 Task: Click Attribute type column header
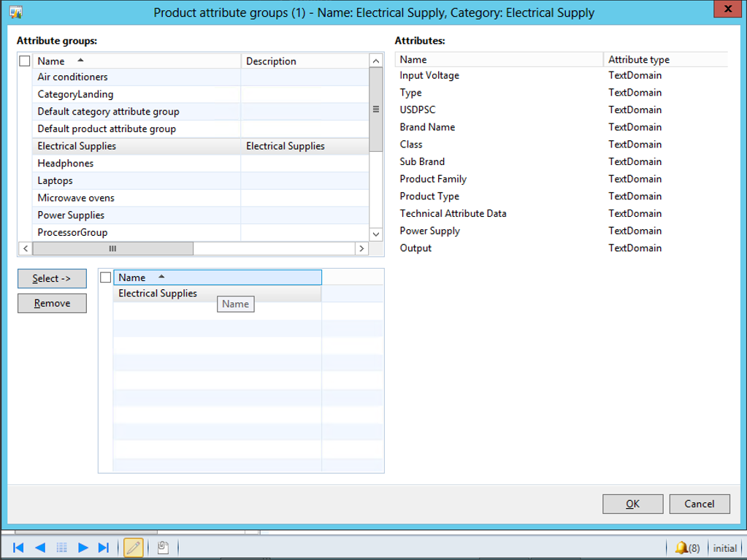click(664, 60)
